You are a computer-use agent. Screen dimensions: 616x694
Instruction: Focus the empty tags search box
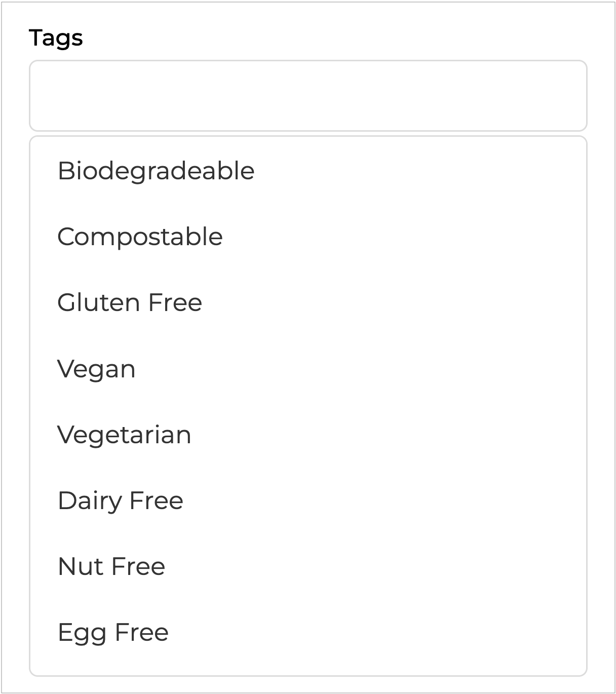[308, 96]
